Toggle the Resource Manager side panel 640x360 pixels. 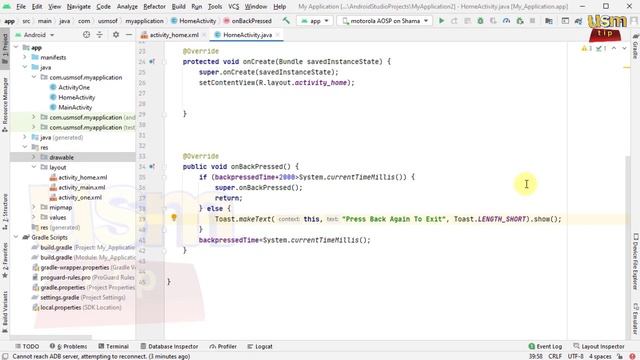click(5, 105)
